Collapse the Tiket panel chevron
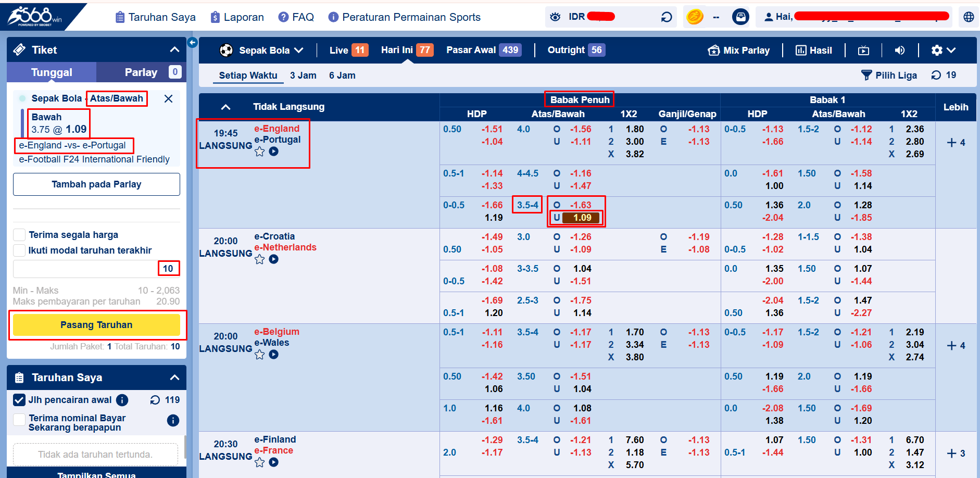980x478 pixels. tap(174, 50)
